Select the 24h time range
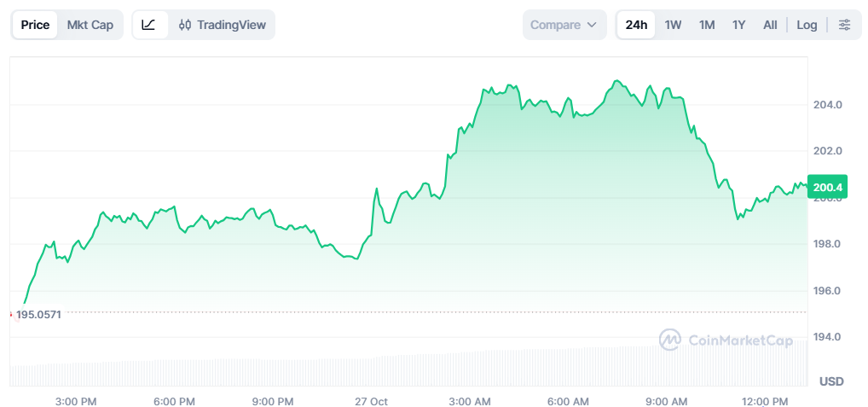 click(x=636, y=25)
